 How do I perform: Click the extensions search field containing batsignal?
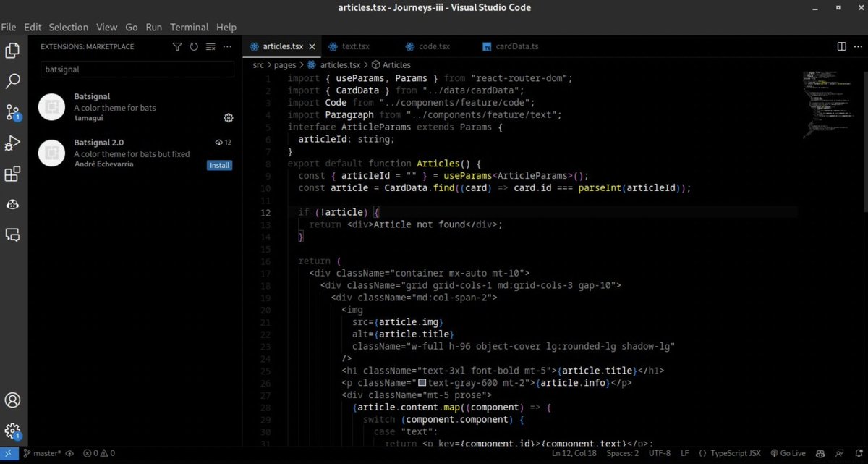point(137,69)
